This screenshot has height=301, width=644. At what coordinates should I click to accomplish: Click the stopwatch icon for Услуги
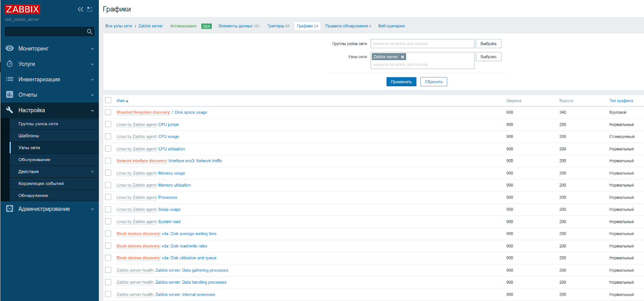[x=10, y=64]
